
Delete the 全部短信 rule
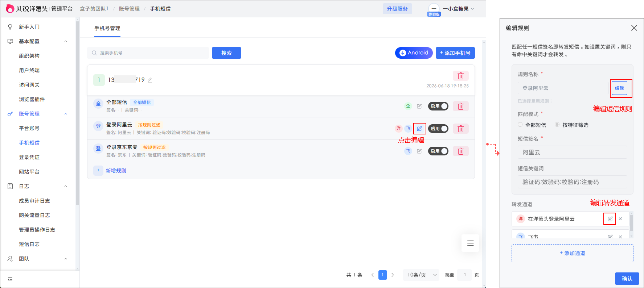[461, 106]
